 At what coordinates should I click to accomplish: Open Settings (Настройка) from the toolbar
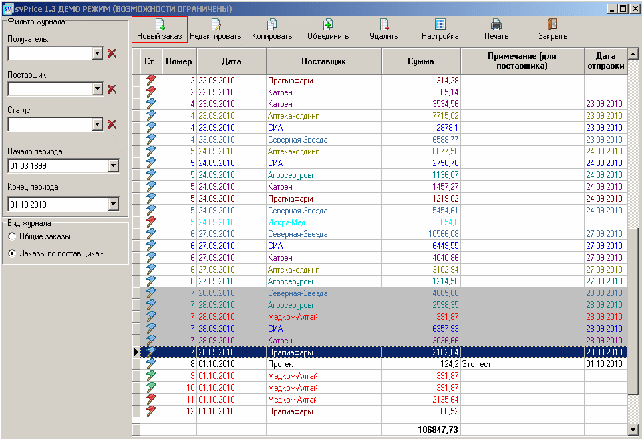[x=440, y=24]
